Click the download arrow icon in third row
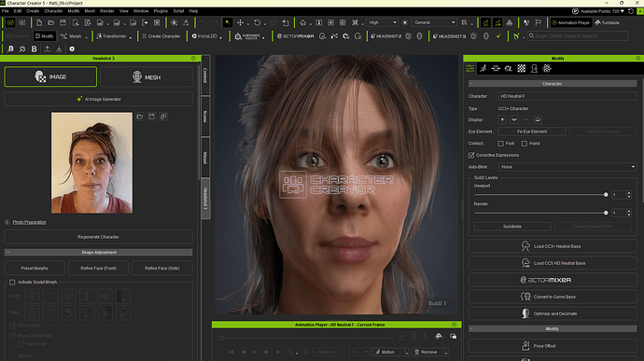644x361 pixels. pyautogui.click(x=59, y=49)
